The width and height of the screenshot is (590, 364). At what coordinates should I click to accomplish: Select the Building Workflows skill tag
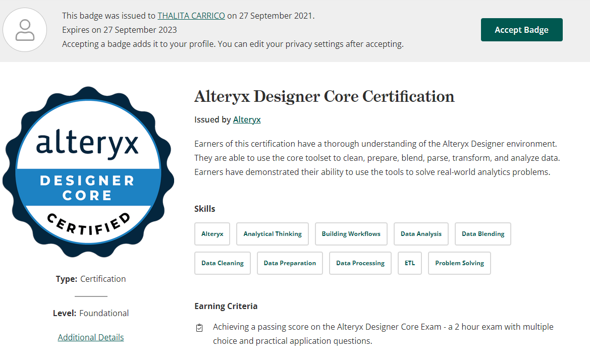point(351,233)
